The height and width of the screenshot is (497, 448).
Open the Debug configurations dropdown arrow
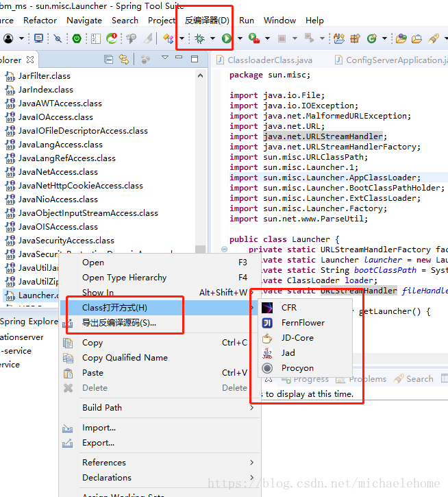coord(212,38)
